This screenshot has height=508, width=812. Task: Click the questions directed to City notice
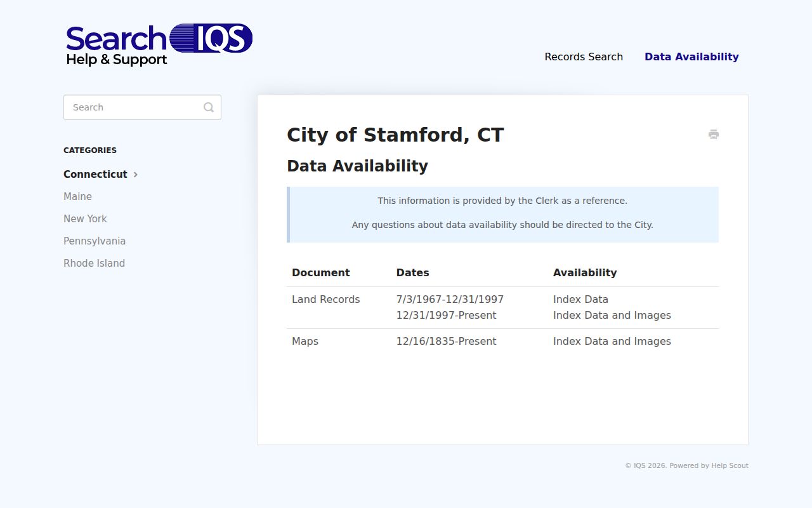(502, 225)
